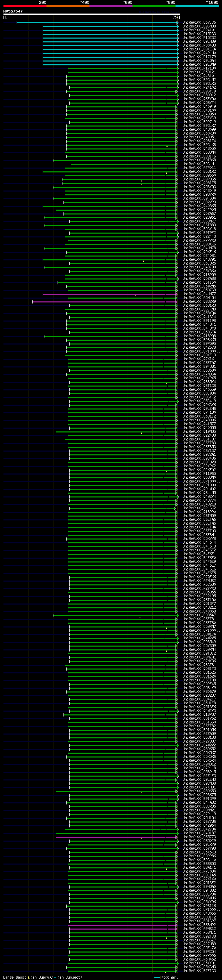Select the UniRef100_A5H452 label
The height and width of the screenshot is (980, 222).
pyautogui.click(x=199, y=959)
